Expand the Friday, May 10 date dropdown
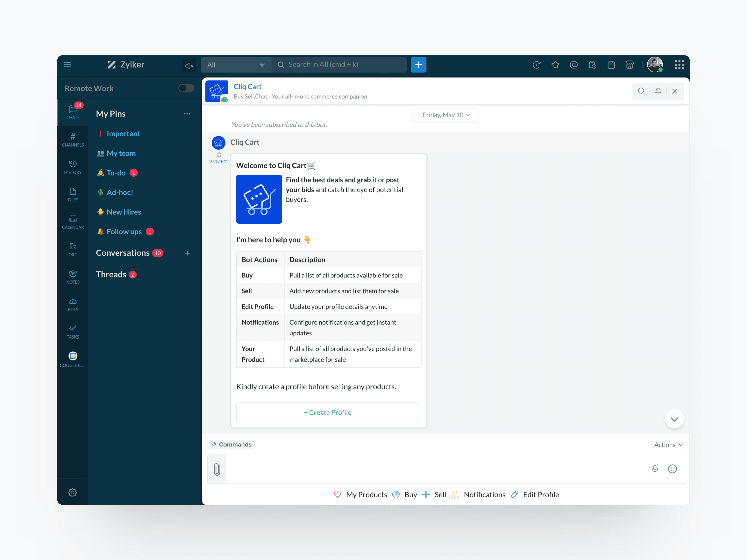The height and width of the screenshot is (560, 747). (x=446, y=115)
